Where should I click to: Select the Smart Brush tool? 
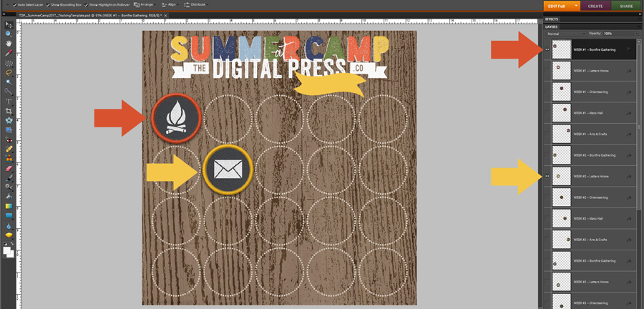[x=9, y=187]
